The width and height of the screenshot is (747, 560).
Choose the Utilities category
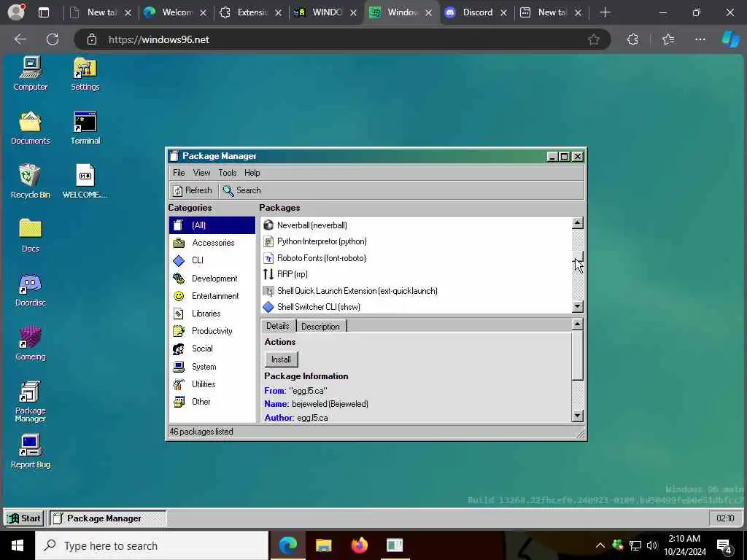pos(212,384)
